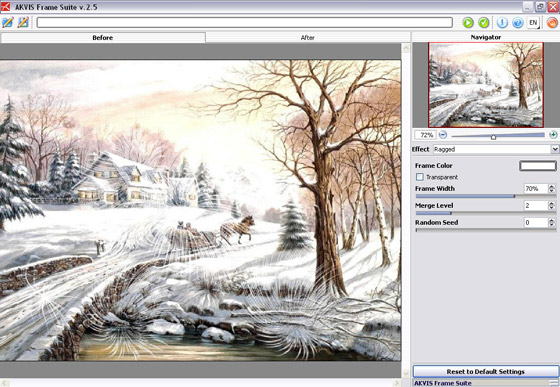Viewport: 560px width, 387px height.
Task: Click the 72% zoom percentage field
Action: coord(425,135)
